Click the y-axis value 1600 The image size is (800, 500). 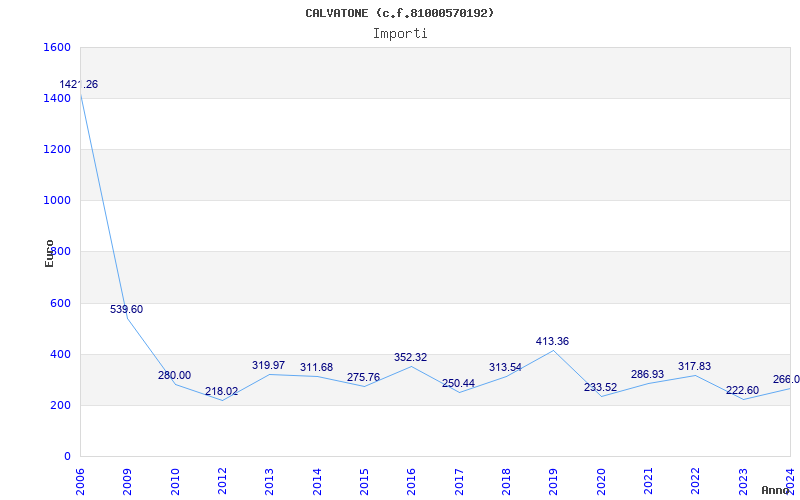(56, 47)
